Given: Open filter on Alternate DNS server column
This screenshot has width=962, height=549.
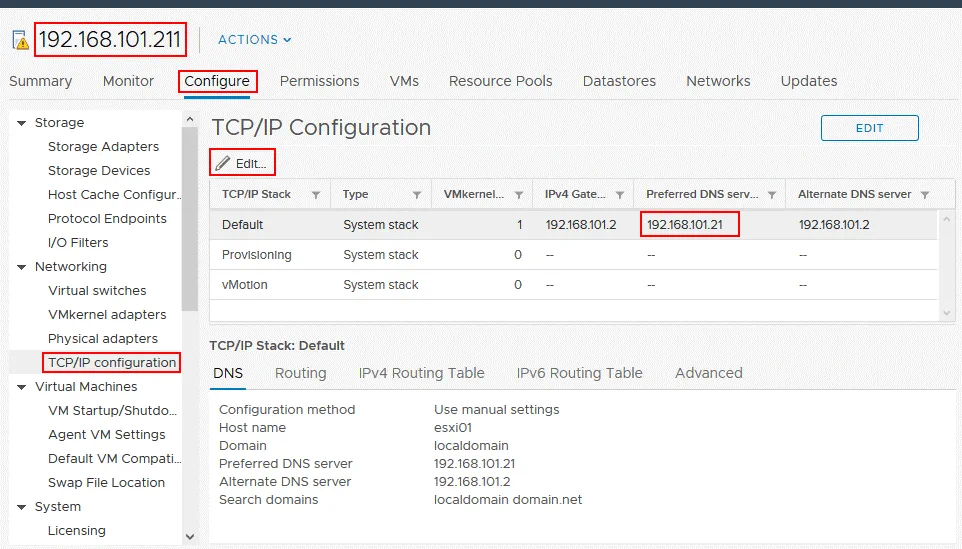Looking at the screenshot, I should pyautogui.click(x=924, y=195).
